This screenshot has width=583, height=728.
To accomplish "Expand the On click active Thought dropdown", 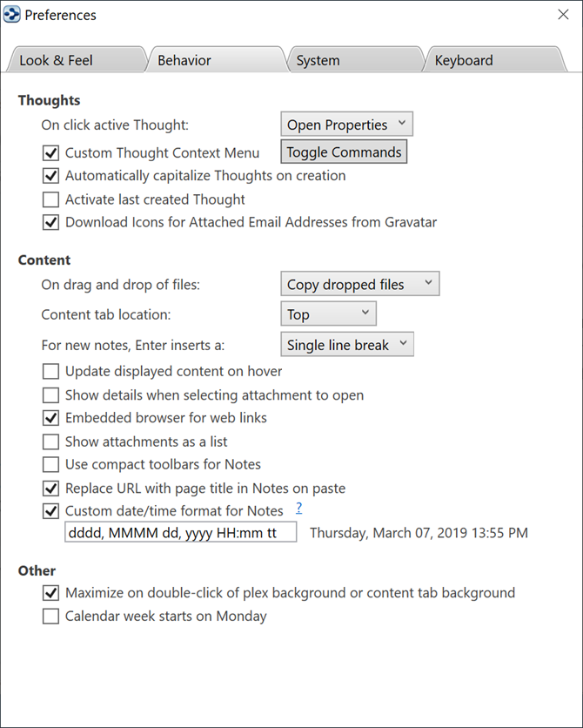I will click(x=346, y=125).
